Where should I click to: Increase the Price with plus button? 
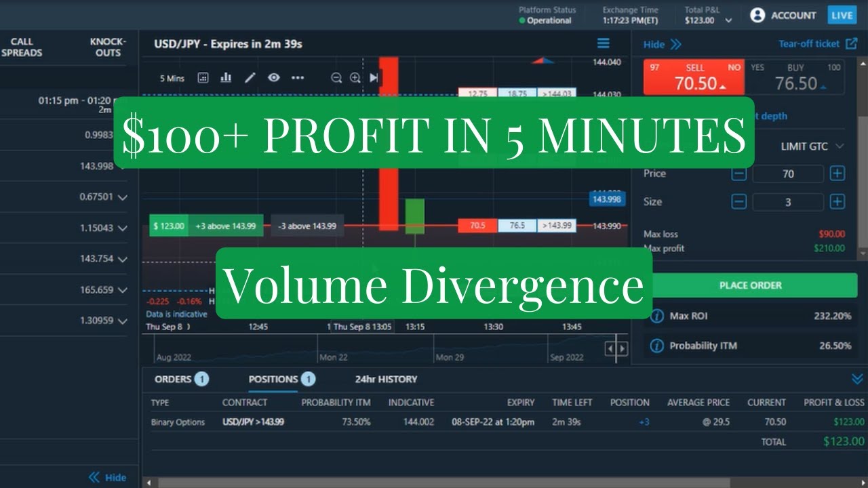coord(837,174)
